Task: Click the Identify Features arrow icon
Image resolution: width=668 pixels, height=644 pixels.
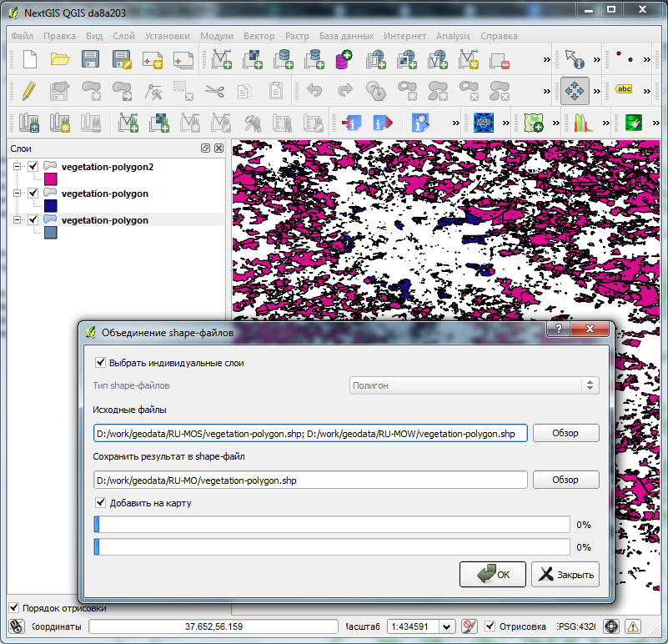Action: point(575,59)
